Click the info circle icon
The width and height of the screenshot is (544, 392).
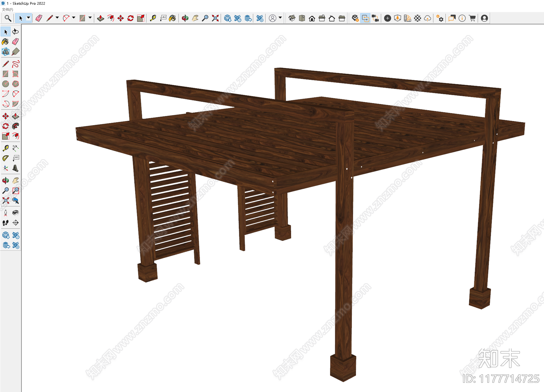(x=462, y=18)
